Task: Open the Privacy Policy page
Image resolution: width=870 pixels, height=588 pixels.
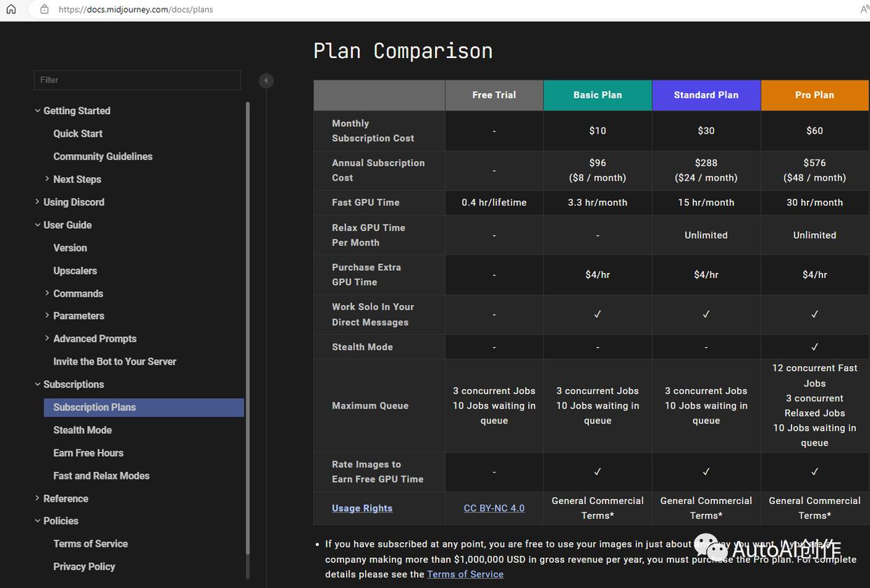Action: (x=84, y=567)
